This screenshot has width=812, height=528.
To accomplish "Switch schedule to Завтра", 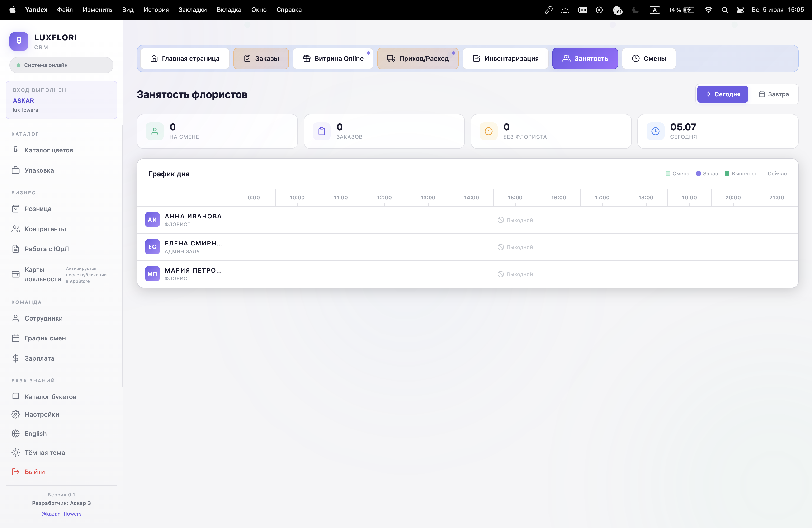I will coord(774,94).
